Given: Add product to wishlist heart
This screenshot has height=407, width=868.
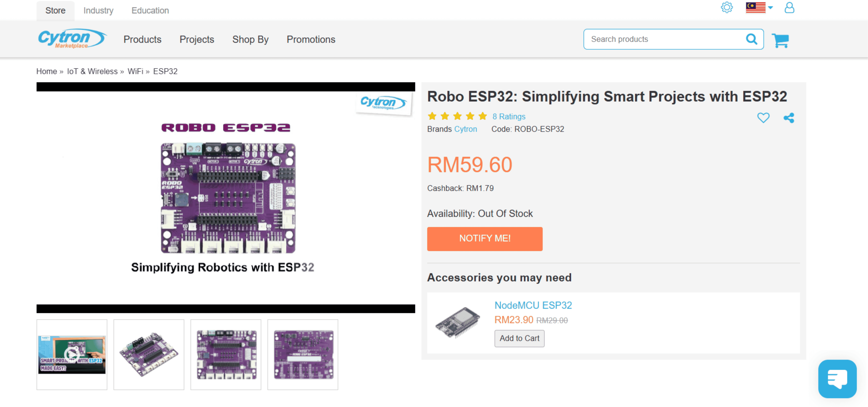Looking at the screenshot, I should point(763,118).
